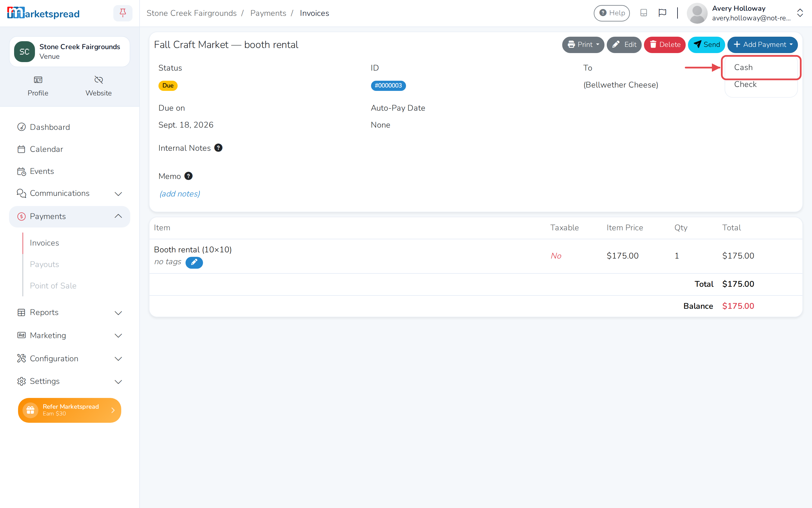The height and width of the screenshot is (508, 812).
Task: Select Check payment option
Action: click(761, 84)
